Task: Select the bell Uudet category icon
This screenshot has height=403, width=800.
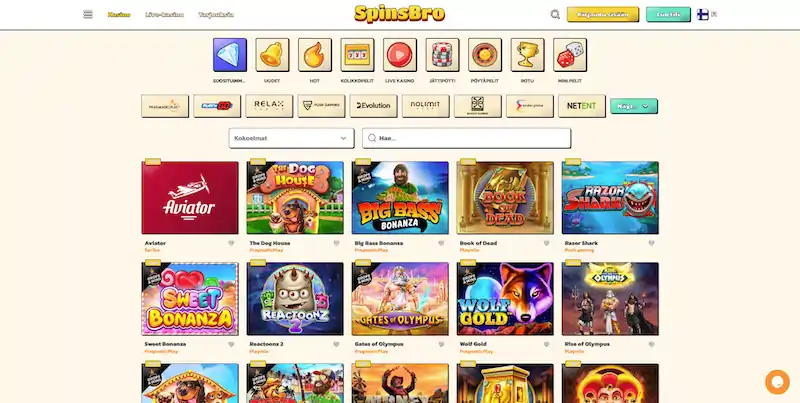Action: [272, 55]
